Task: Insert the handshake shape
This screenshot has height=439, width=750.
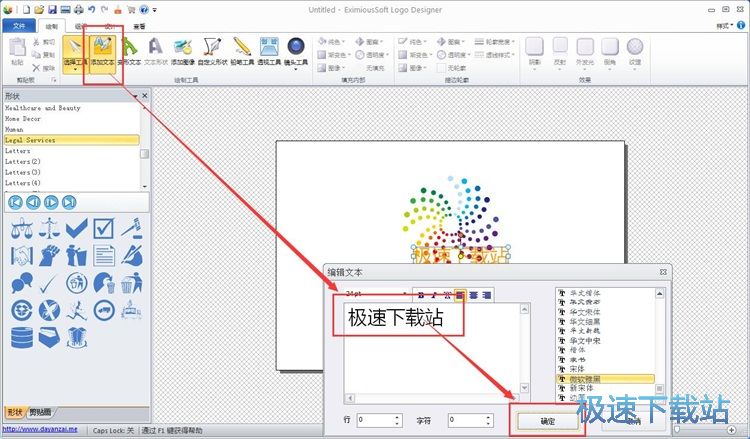Action: click(x=22, y=256)
